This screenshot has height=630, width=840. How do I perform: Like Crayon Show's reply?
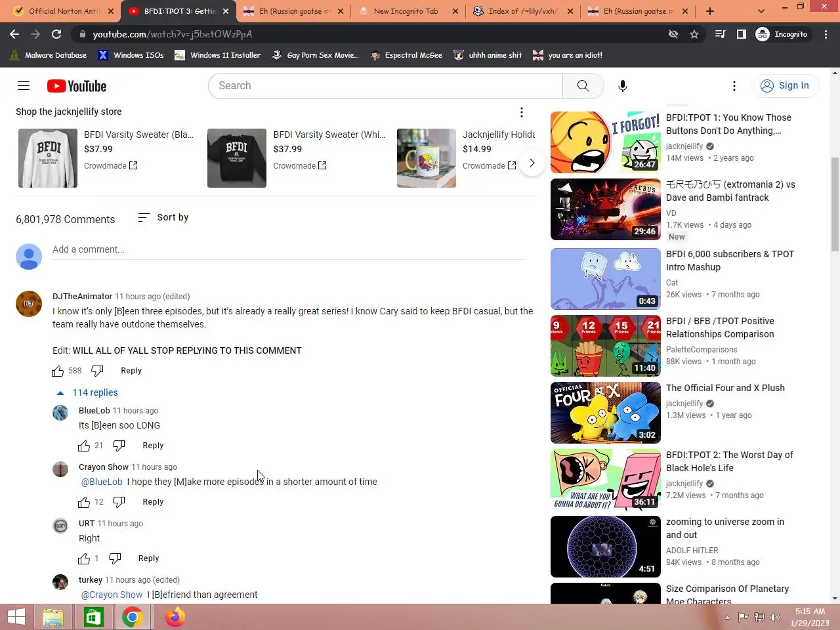tap(84, 502)
